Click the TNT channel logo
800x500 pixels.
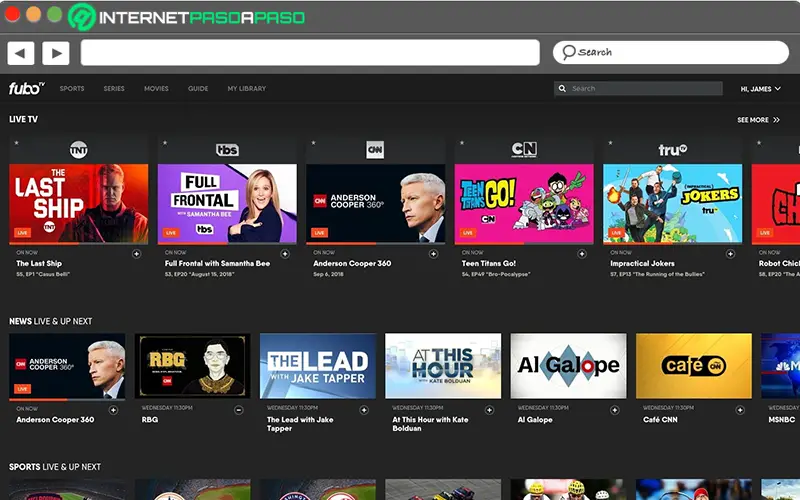point(79,149)
